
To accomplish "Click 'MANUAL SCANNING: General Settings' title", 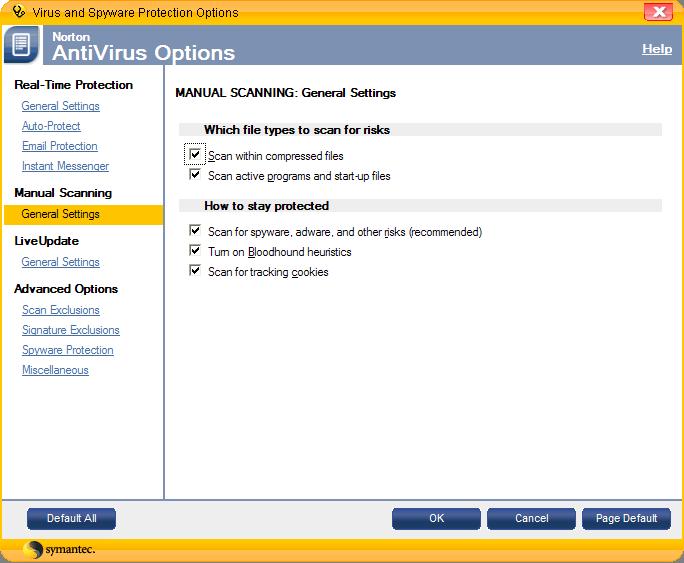I will (x=286, y=93).
